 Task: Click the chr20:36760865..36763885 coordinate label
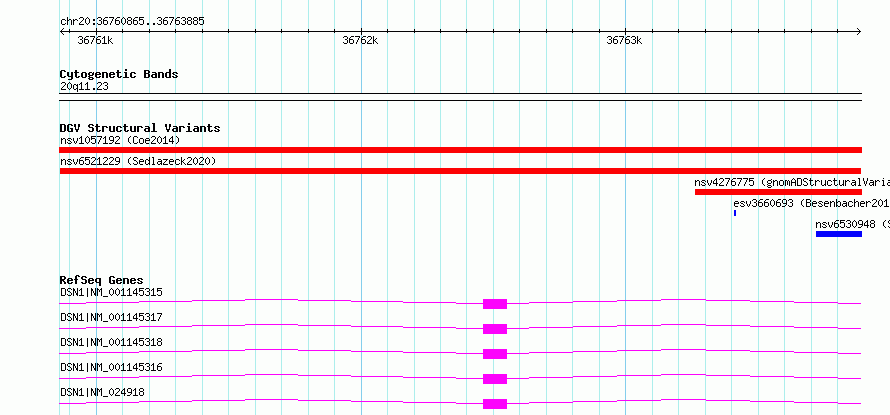click(132, 22)
